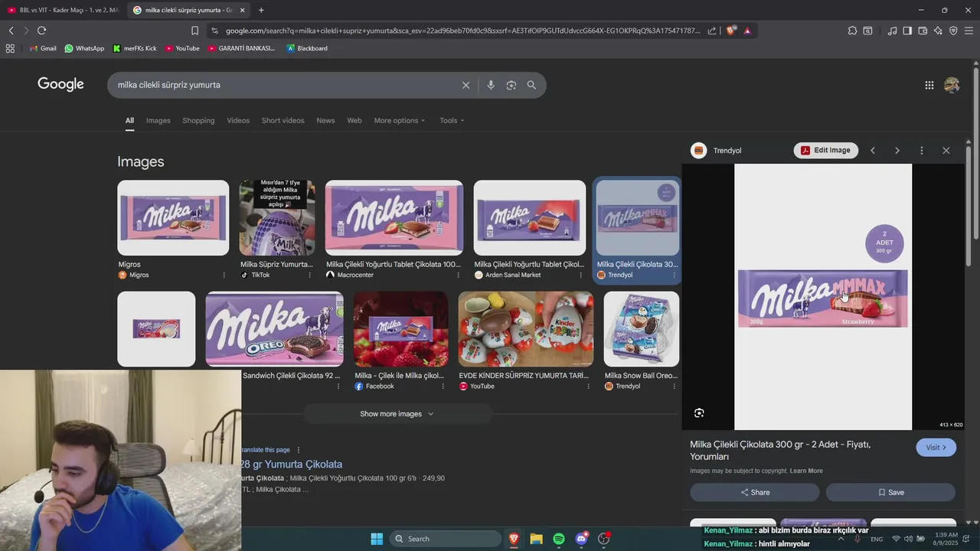
Task: Open GARANTİ BANKASI bookmark
Action: 241,48
